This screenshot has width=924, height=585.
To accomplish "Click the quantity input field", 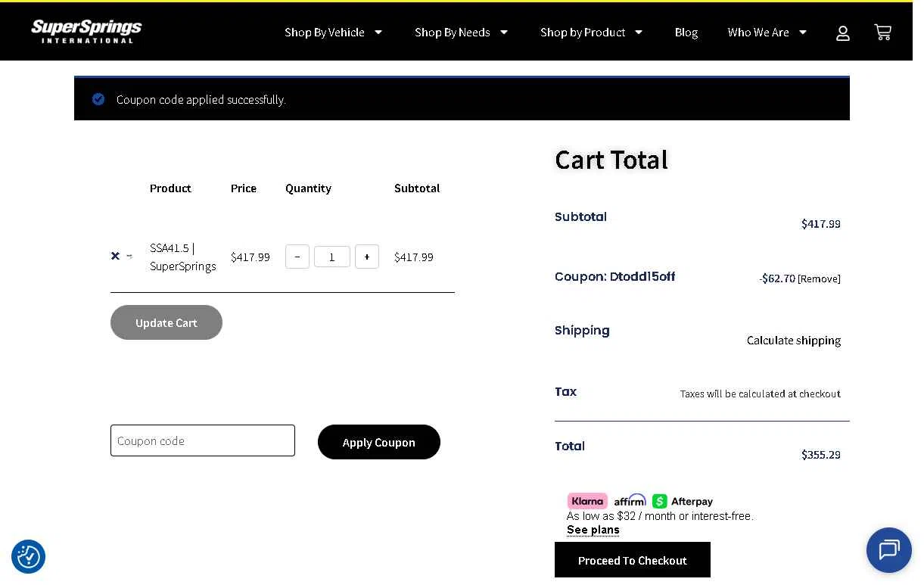I will [332, 257].
